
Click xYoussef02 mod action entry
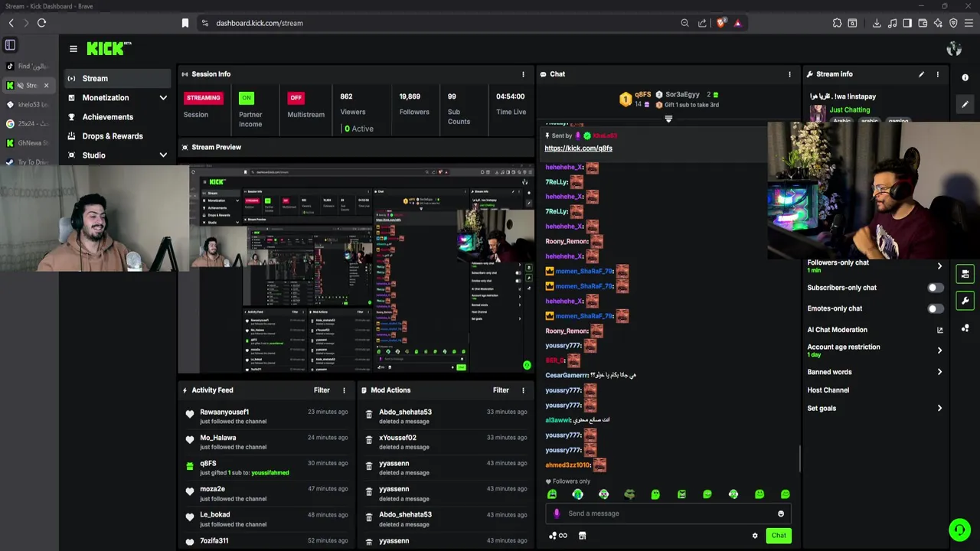click(x=444, y=442)
